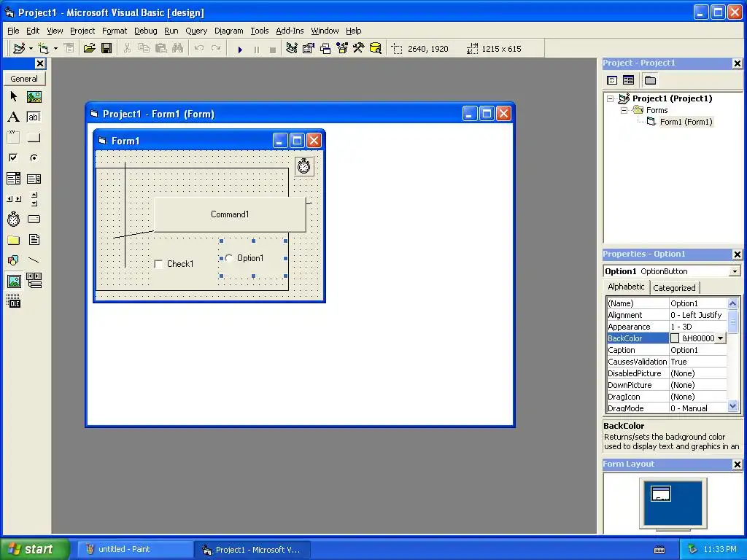Viewport: 747px width, 560px height.
Task: Open the BackColor value dropdown arrow
Action: tap(720, 338)
